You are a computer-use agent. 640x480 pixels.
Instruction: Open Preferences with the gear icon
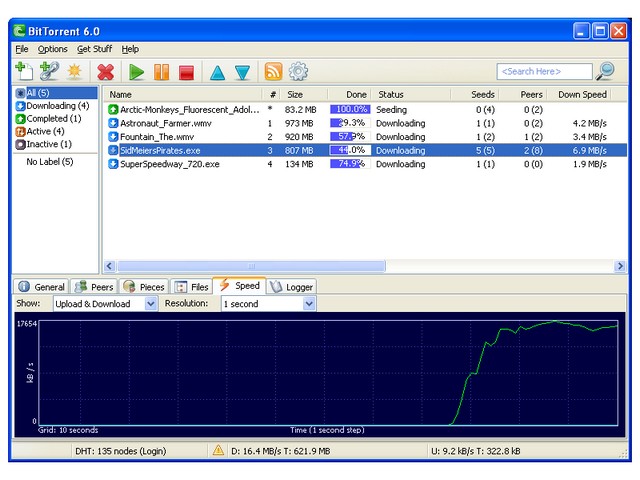coord(298,71)
